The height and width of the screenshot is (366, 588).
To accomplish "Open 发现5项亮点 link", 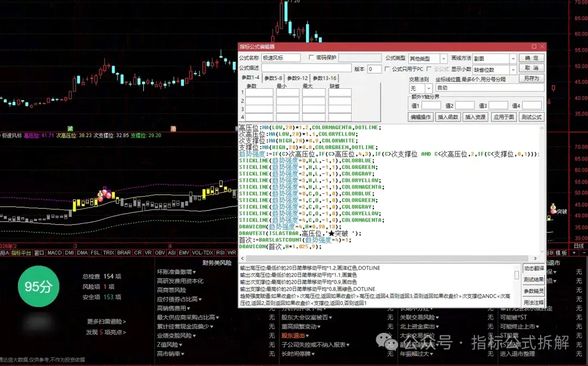I will click(x=106, y=332).
